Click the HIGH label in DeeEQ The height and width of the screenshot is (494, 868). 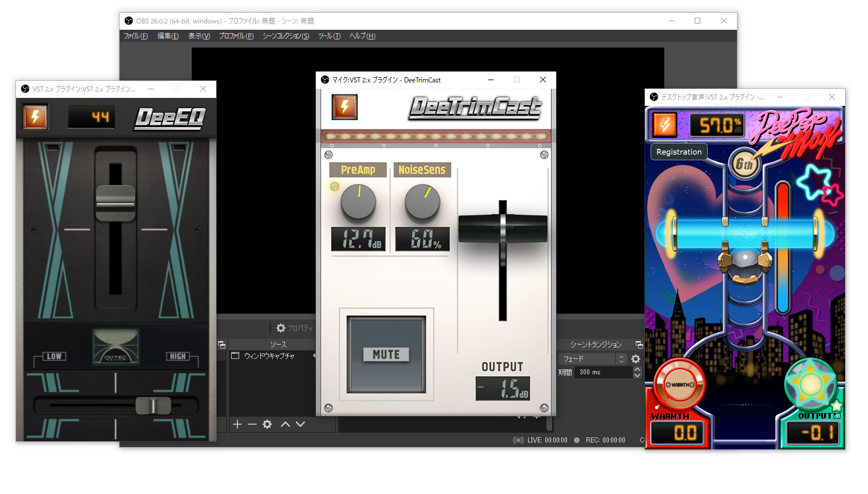178,356
